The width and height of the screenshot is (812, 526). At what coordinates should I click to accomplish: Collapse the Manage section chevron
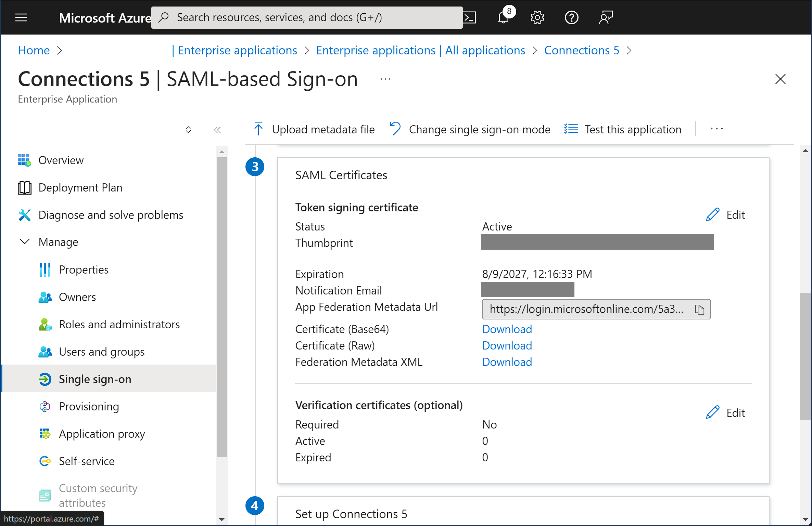(24, 241)
